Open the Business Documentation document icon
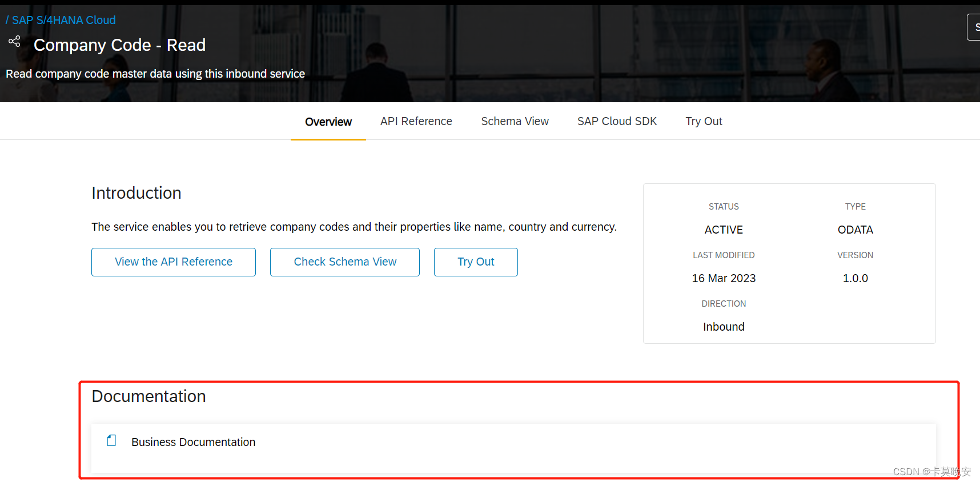980x482 pixels. (x=111, y=440)
